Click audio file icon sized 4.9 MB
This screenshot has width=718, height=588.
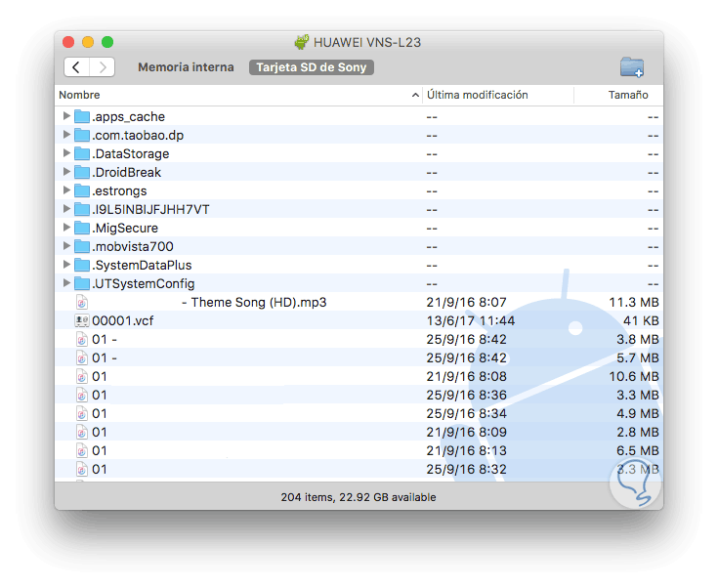click(x=82, y=413)
